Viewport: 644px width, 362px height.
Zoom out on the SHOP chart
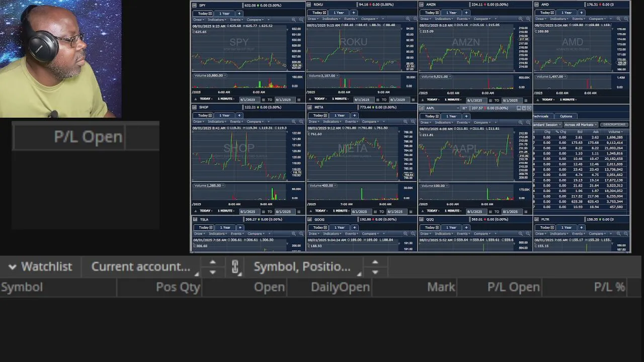point(301,122)
